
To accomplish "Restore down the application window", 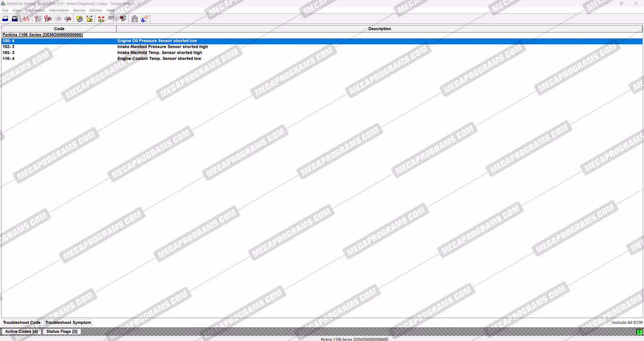I will (x=621, y=3).
